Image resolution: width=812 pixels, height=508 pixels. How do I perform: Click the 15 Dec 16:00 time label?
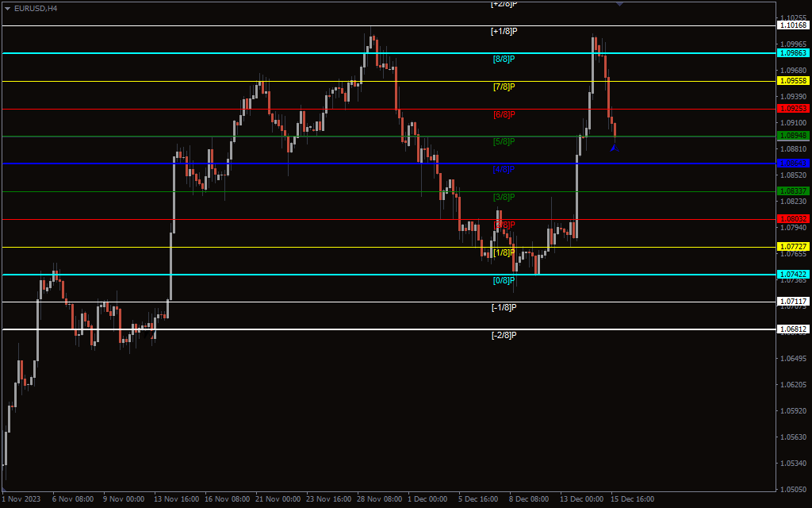632,499
